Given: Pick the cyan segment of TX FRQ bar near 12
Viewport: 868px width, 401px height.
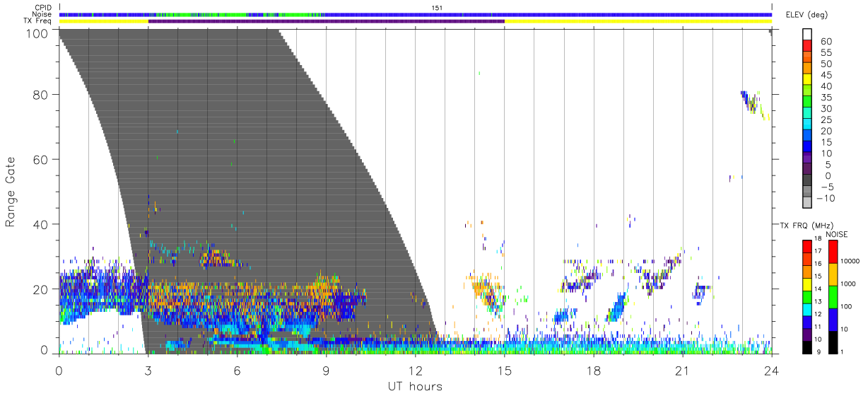Looking at the screenshot, I should 807,308.
